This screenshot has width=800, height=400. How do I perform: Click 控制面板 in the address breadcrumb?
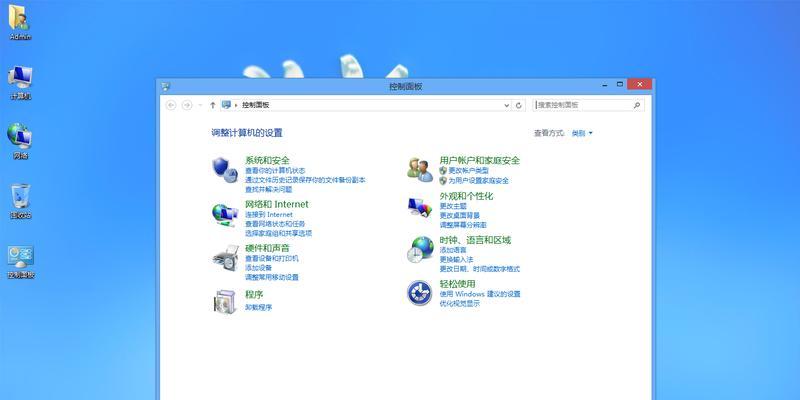(256, 105)
